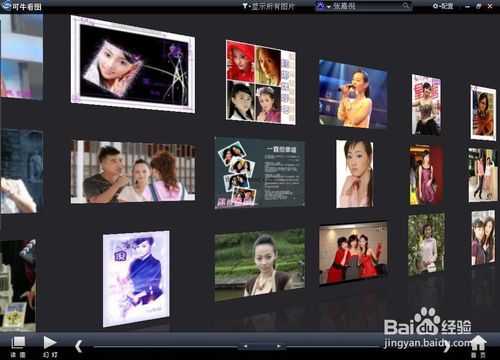Open the 配置 settings gear
Image resolution: width=500 pixels, height=360 pixels.
click(x=443, y=6)
